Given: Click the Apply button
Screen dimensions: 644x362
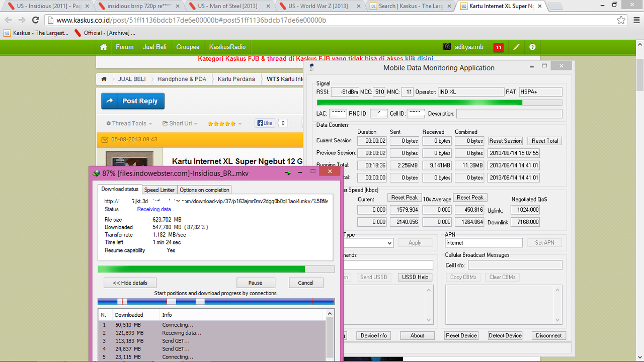Looking at the screenshot, I should coord(415,243).
